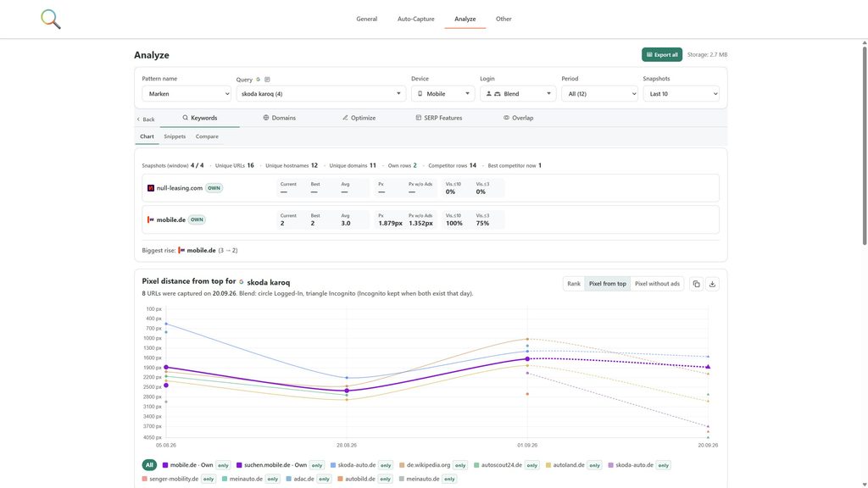This screenshot has height=488, width=868.
Task: Open the Pattern name dropdown showing Marken
Action: click(x=186, y=93)
